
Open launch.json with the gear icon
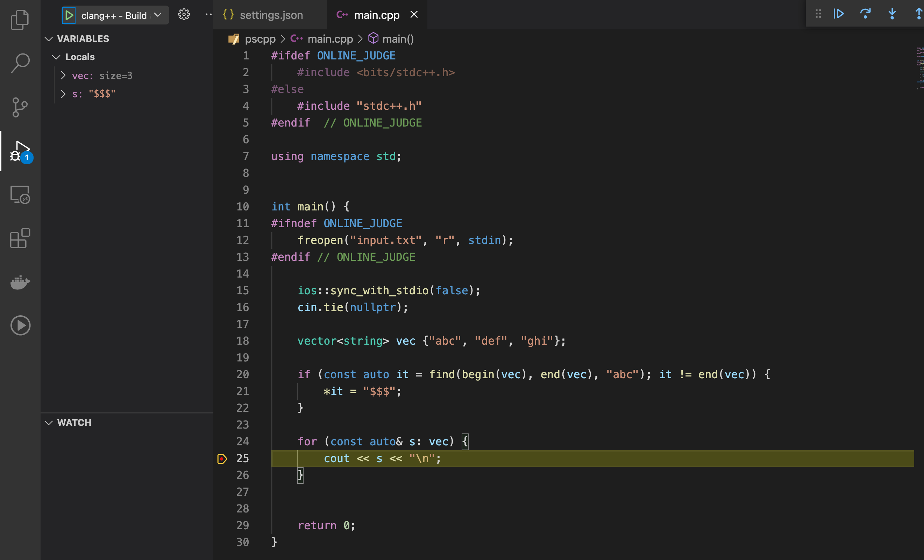point(184,15)
